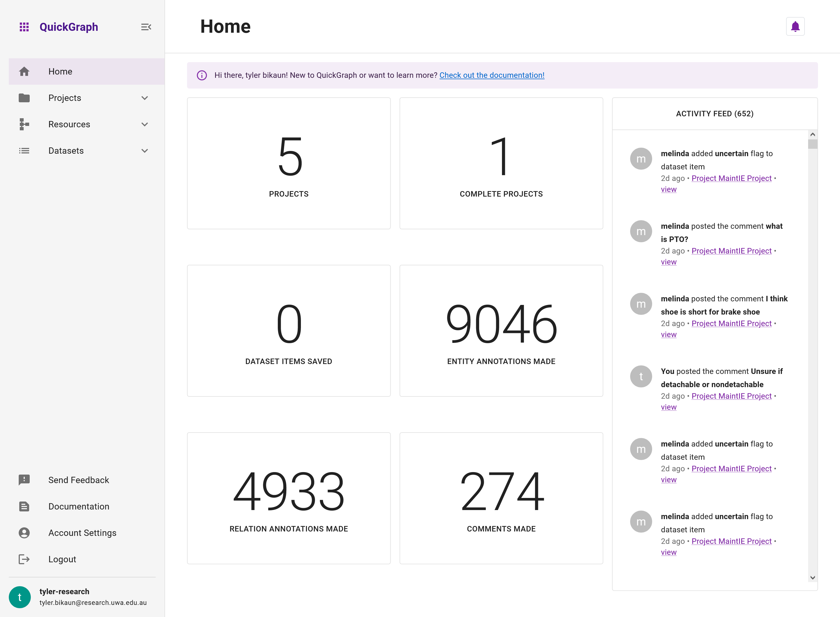Click the Datasets list icon

point(24,150)
